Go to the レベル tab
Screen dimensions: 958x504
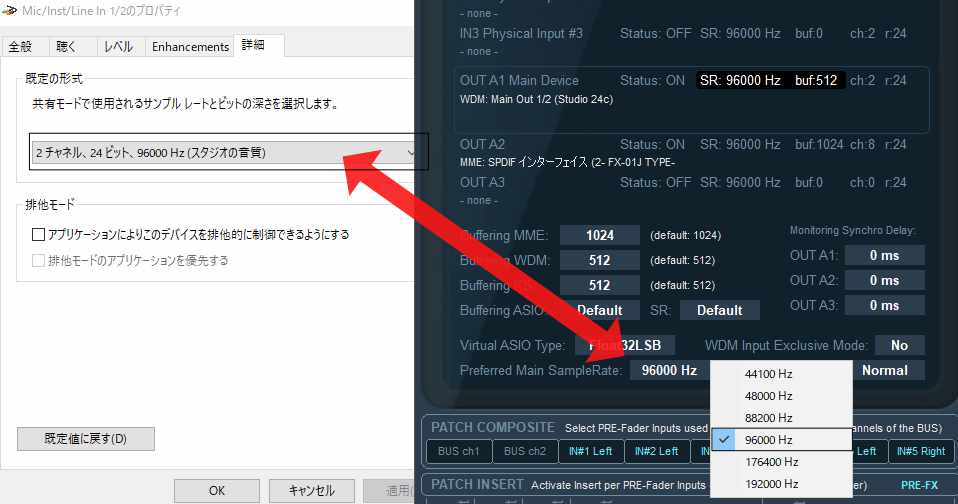118,47
